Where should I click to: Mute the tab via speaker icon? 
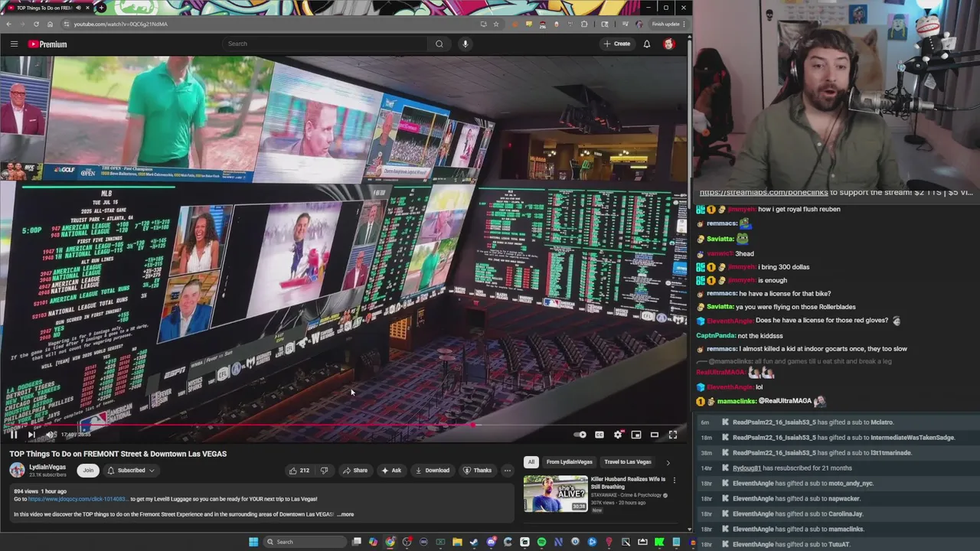pos(77,8)
